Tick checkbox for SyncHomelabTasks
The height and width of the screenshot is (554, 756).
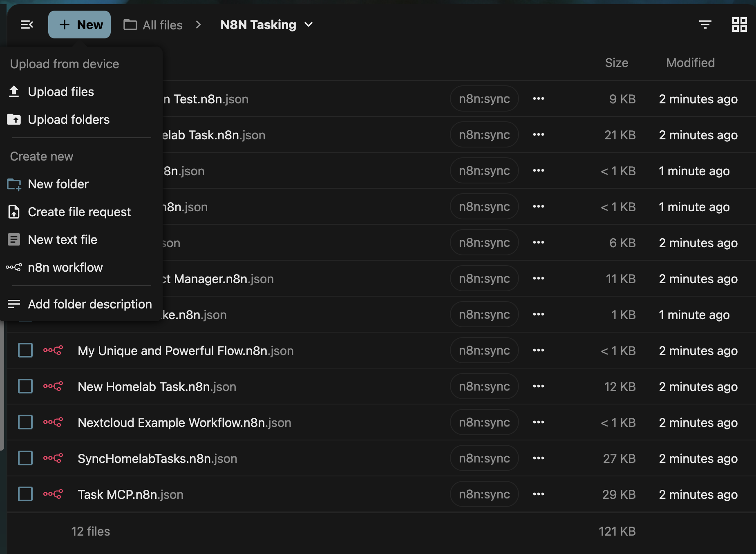25,458
